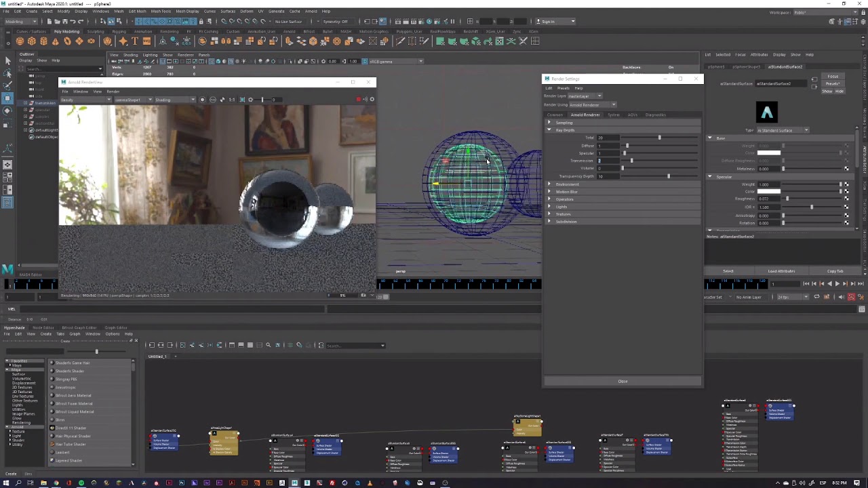Click the Windows taskbar search icon
868x488 pixels.
pos(18,483)
